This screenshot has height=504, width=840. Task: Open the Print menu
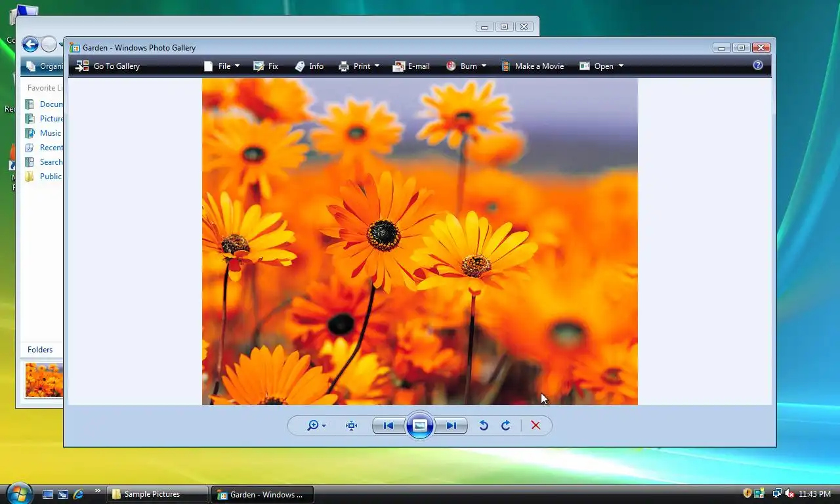[358, 66]
